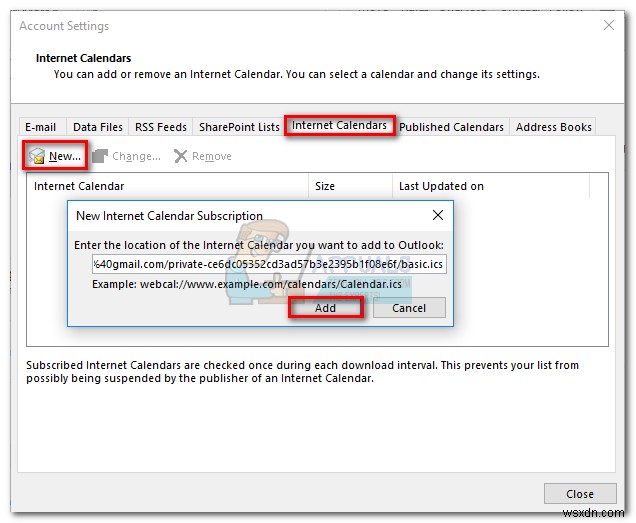
Task: Open the Address Books tab
Action: (x=553, y=127)
